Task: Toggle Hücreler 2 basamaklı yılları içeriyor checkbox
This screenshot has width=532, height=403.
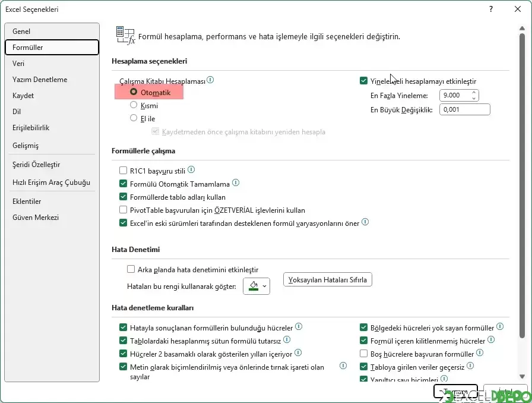Action: pyautogui.click(x=123, y=354)
